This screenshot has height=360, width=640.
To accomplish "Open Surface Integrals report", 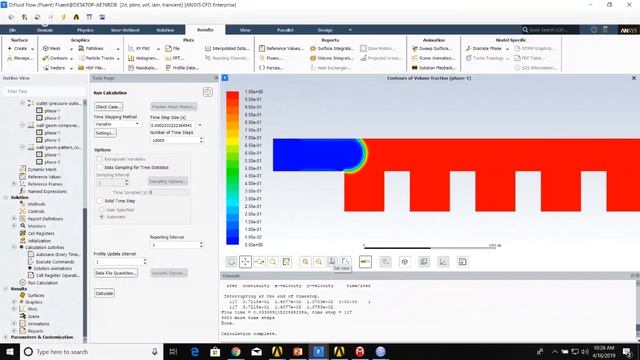I will click(x=332, y=48).
